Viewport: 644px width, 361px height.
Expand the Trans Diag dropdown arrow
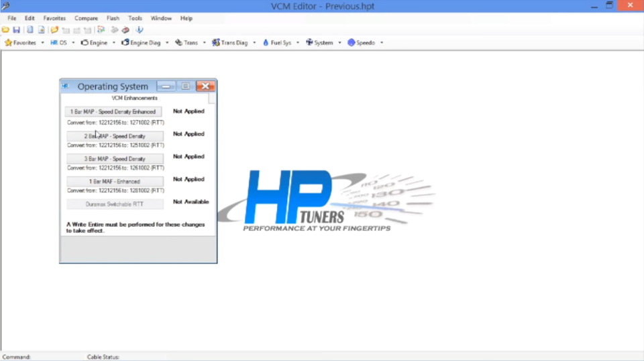pos(254,43)
